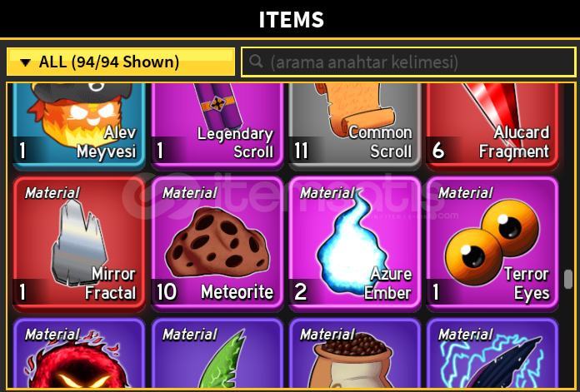Screen dimensions: 580x392
Task: Click the Material tag on Terror Eyes tile
Action: click(465, 193)
